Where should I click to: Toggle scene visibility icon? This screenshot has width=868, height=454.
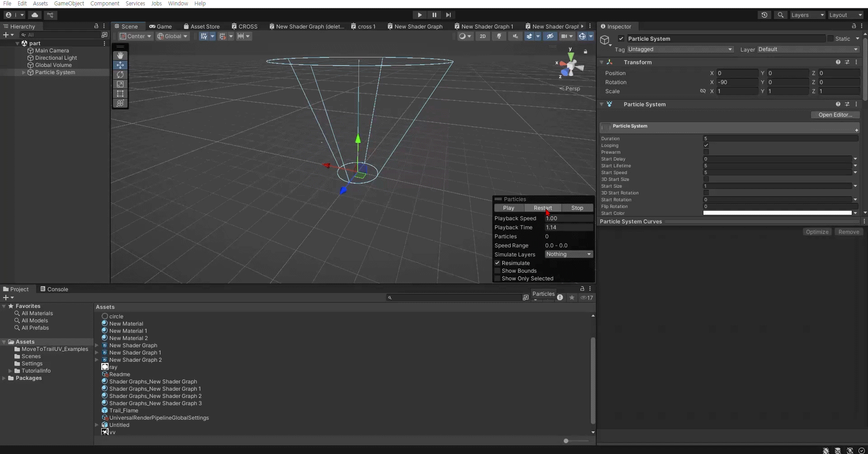tap(550, 36)
